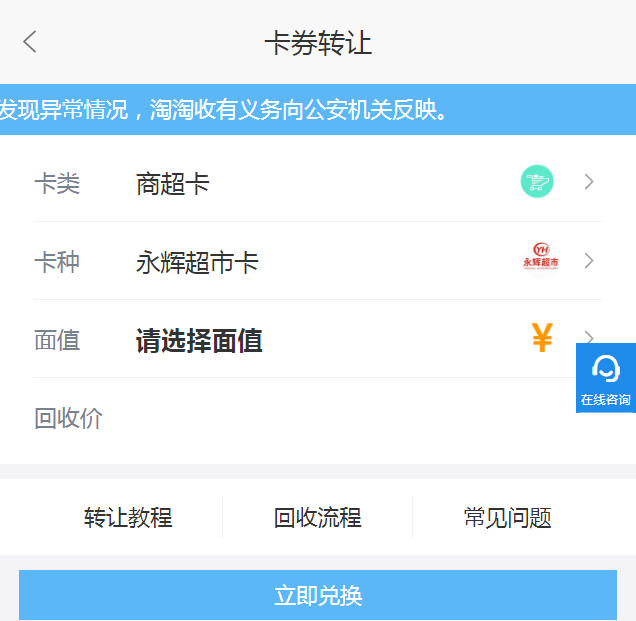Expand the 卡种 row chevron arrow
636x621 pixels.
coord(589,261)
